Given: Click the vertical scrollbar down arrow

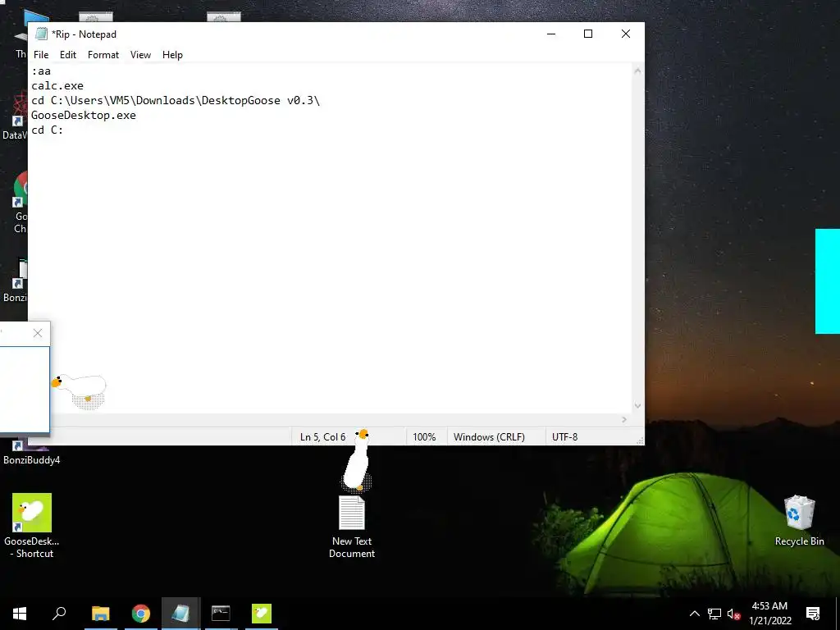Looking at the screenshot, I should pyautogui.click(x=637, y=405).
